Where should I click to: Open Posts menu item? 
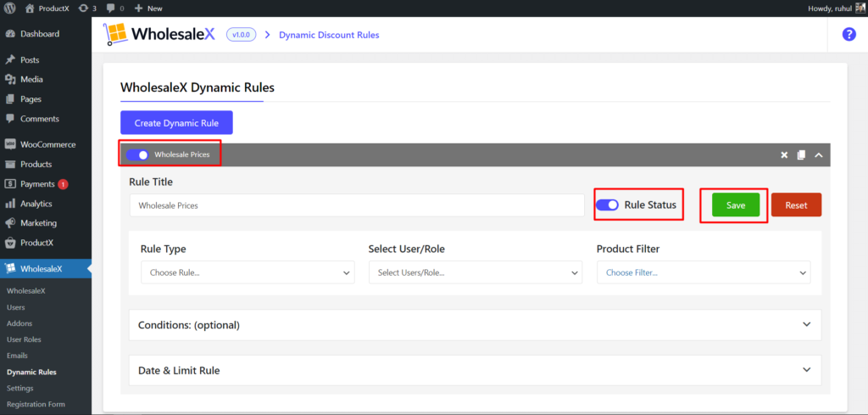(x=30, y=60)
